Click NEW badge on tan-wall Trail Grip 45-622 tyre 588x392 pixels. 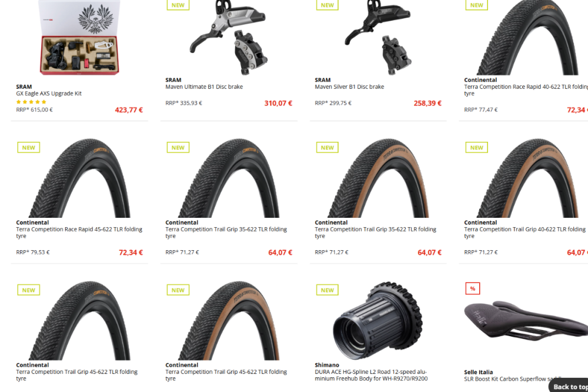(x=178, y=290)
